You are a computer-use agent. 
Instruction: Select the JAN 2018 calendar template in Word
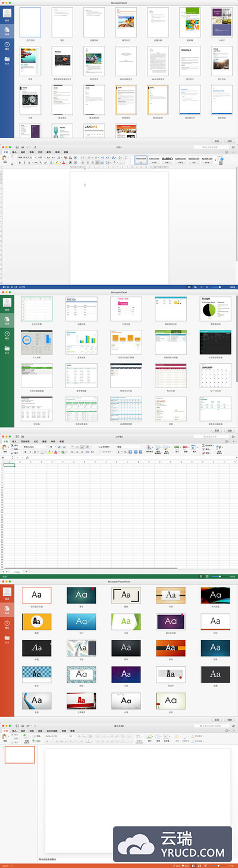tap(94, 130)
